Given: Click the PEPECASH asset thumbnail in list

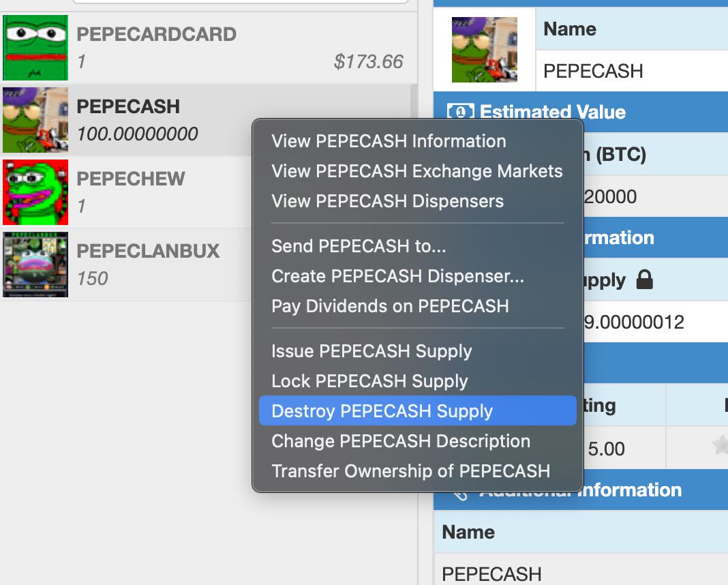Looking at the screenshot, I should tap(35, 120).
